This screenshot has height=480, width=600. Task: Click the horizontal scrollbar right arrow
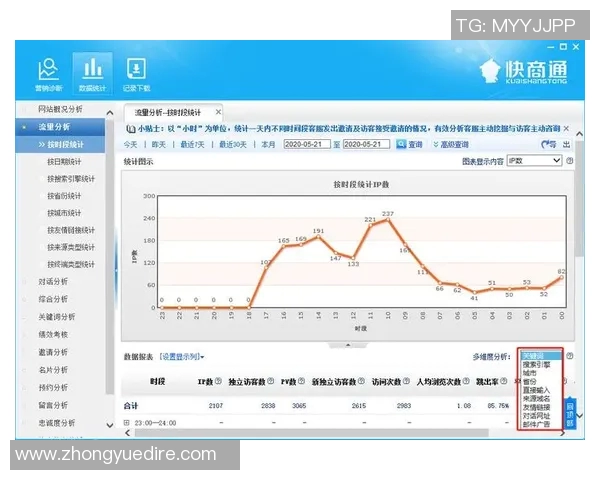click(x=562, y=433)
